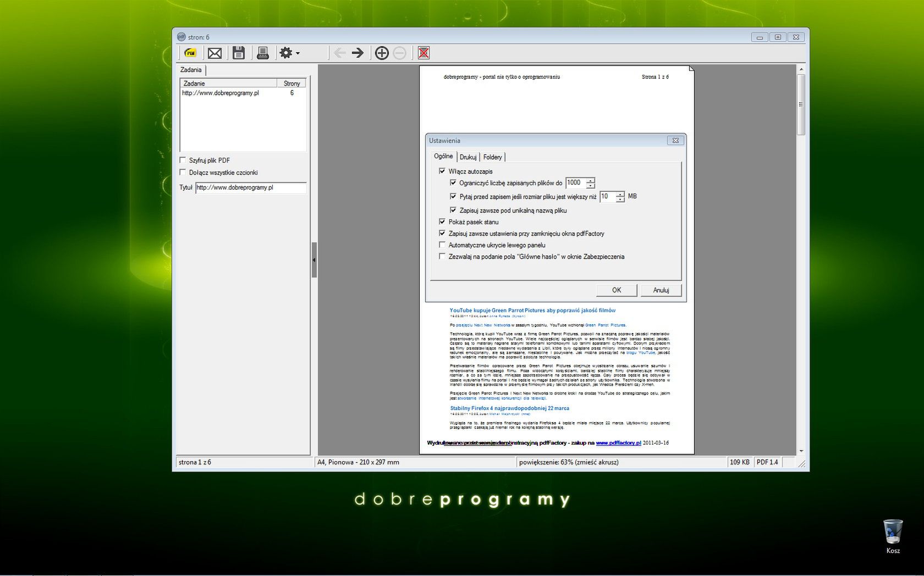Click the up stepper beside 1000

click(x=590, y=180)
